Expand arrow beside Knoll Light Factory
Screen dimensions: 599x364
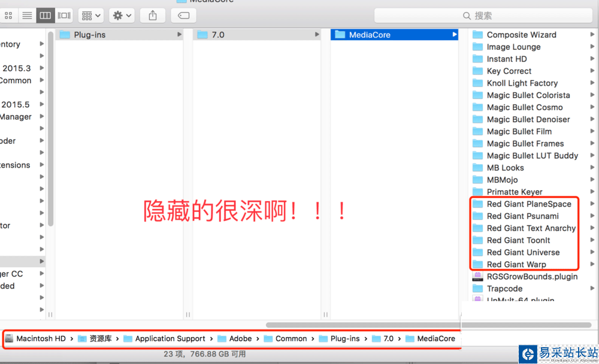click(592, 83)
